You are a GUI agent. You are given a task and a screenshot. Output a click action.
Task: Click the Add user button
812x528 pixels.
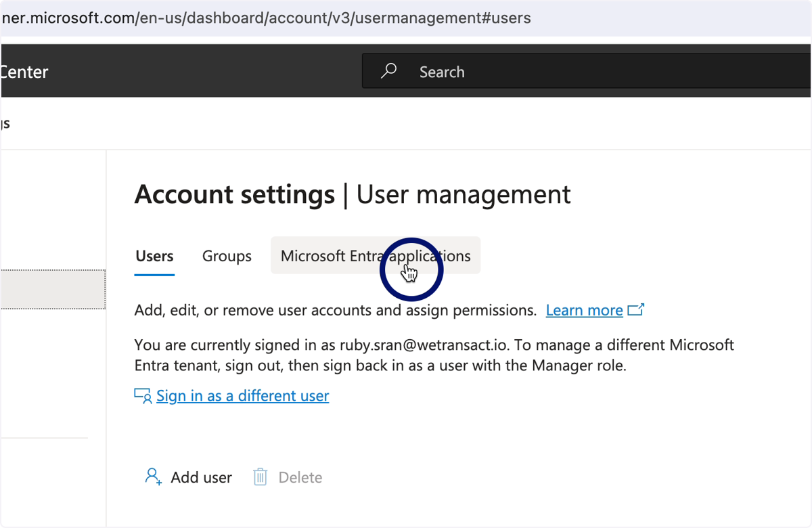(x=188, y=477)
